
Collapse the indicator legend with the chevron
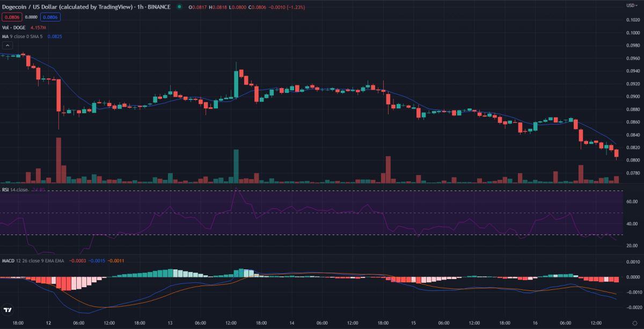[8, 46]
